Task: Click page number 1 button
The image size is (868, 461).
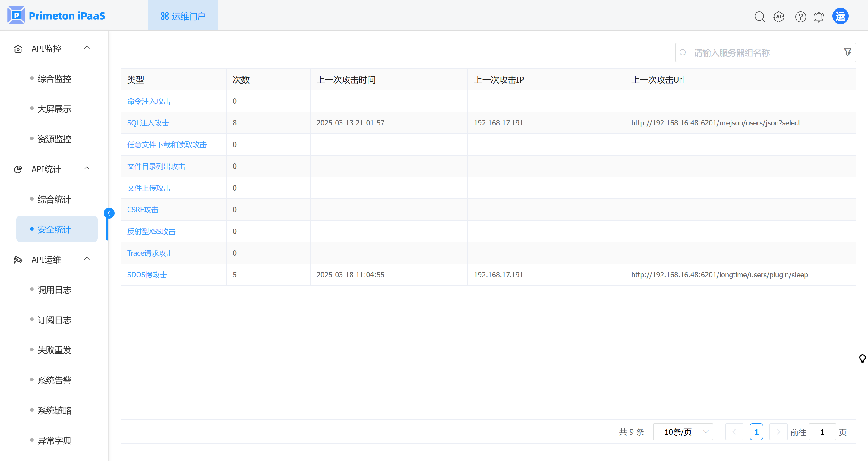Action: 756,432
